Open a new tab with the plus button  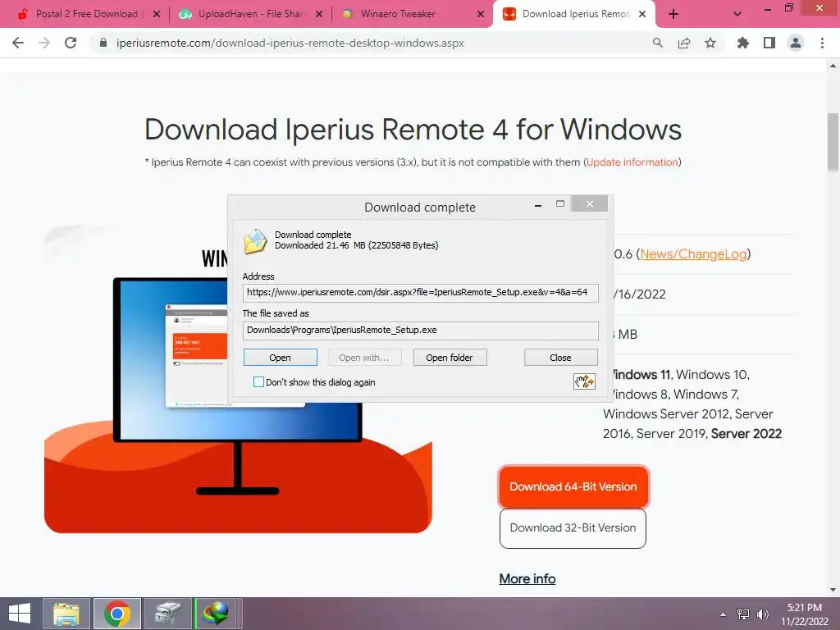tap(673, 14)
